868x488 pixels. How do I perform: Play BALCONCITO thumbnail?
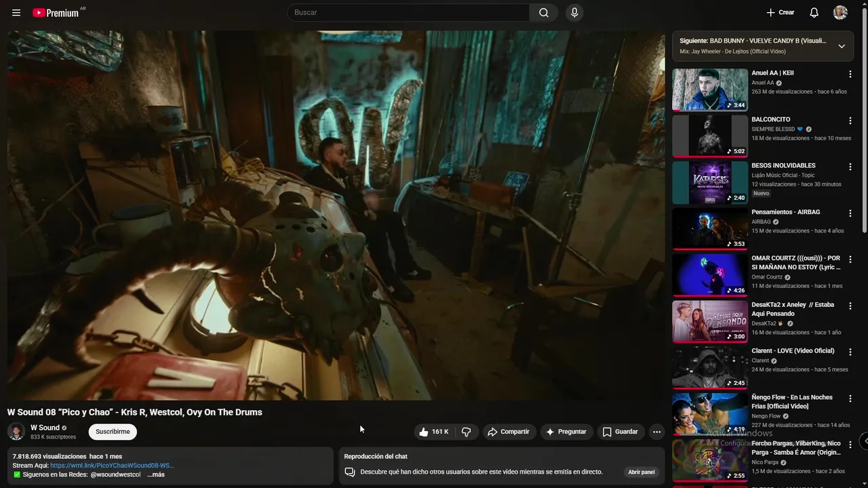click(x=710, y=136)
